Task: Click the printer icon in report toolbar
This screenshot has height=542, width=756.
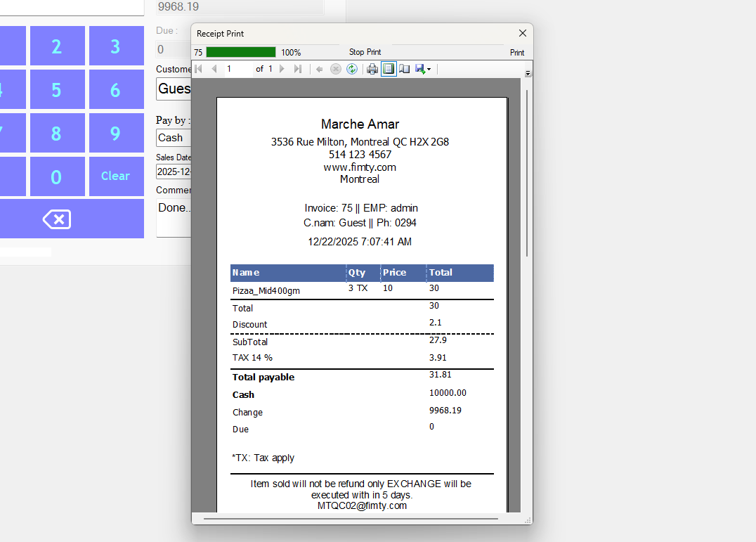Action: [x=372, y=69]
